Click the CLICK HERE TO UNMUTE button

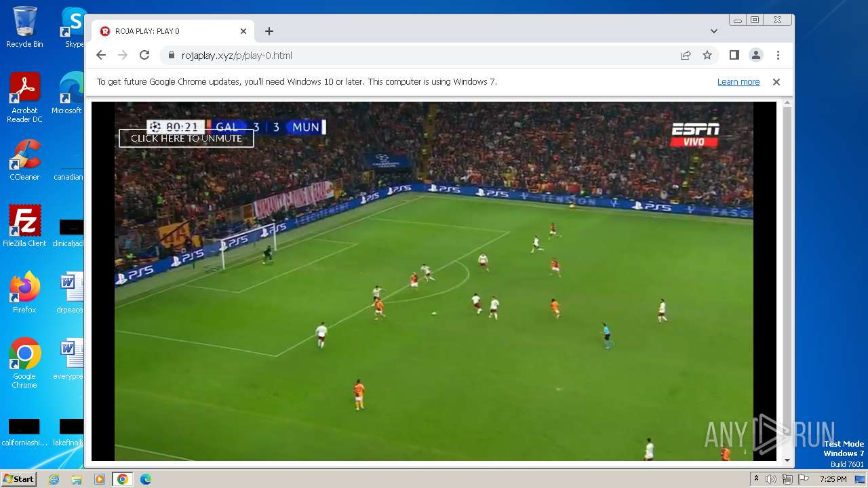[186, 138]
